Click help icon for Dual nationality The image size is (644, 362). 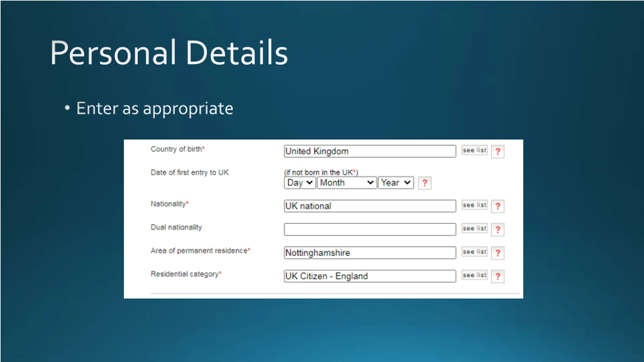pyautogui.click(x=498, y=230)
